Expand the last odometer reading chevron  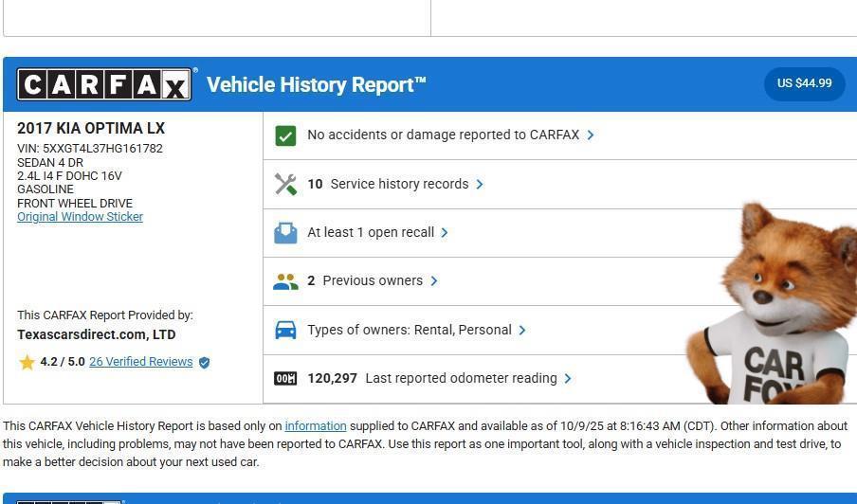tap(568, 378)
